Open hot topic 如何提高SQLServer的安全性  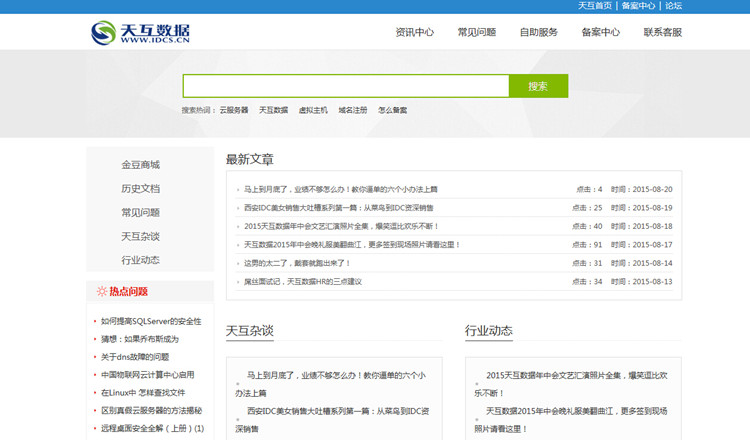tap(151, 322)
